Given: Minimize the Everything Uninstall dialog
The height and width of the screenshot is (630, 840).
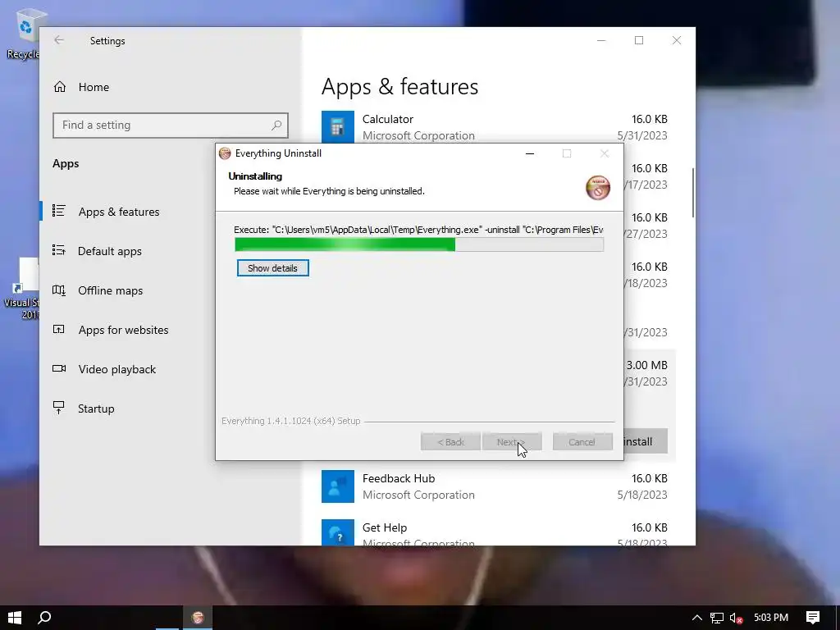Looking at the screenshot, I should [x=530, y=153].
